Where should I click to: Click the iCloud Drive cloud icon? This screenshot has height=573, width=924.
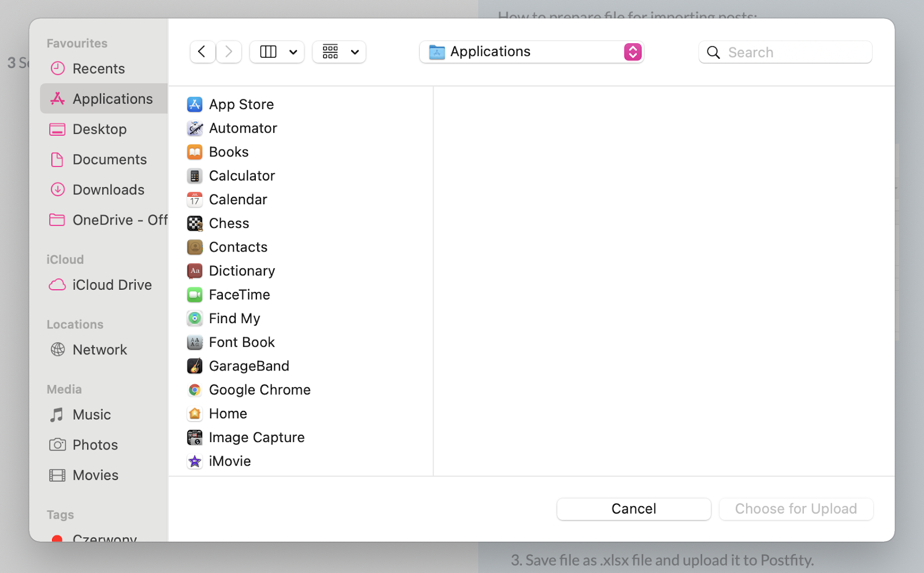[x=57, y=285]
